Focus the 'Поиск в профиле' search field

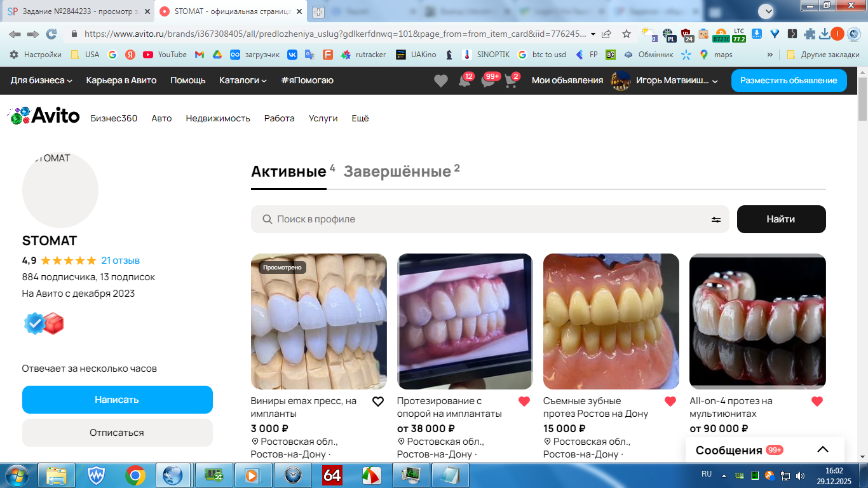pos(490,219)
